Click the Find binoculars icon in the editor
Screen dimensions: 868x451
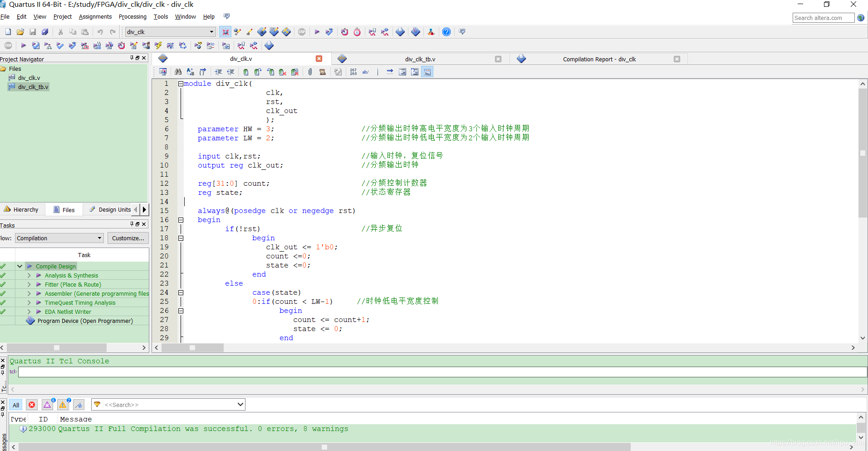[x=178, y=72]
